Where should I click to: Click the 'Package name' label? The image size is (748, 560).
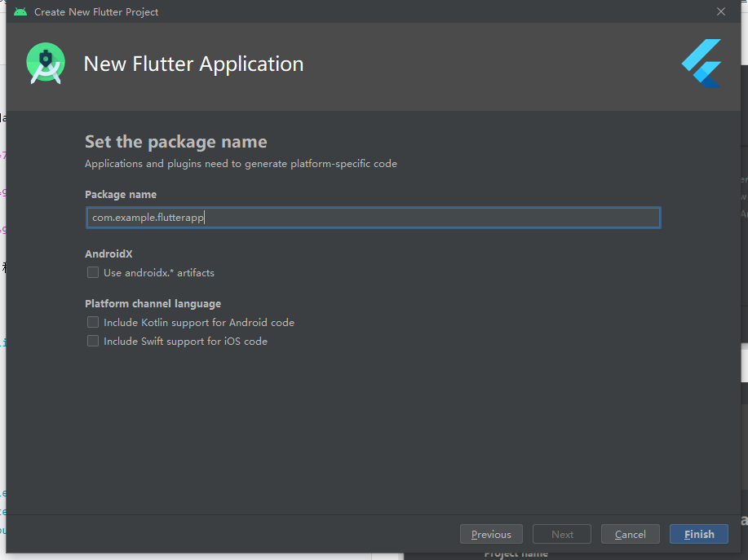click(x=121, y=195)
